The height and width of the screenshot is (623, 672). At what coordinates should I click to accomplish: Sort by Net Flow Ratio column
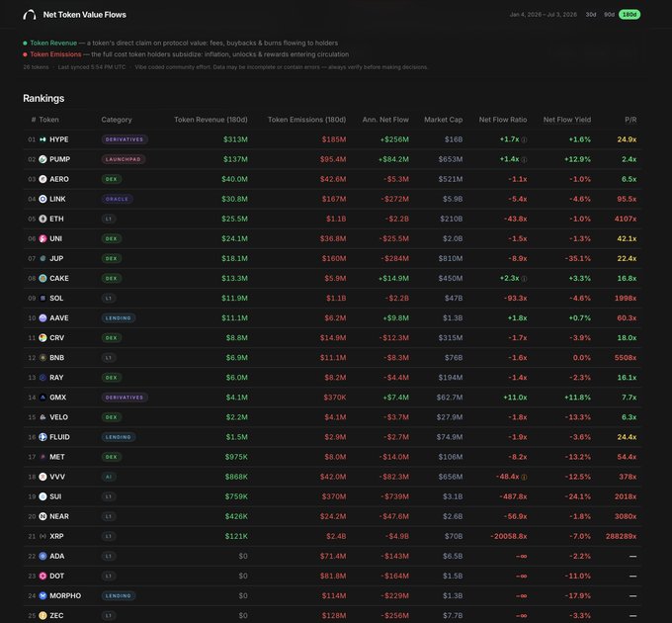tap(503, 120)
